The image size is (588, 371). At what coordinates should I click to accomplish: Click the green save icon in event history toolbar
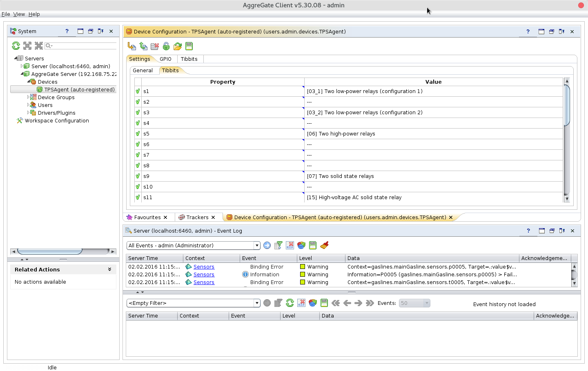click(324, 303)
